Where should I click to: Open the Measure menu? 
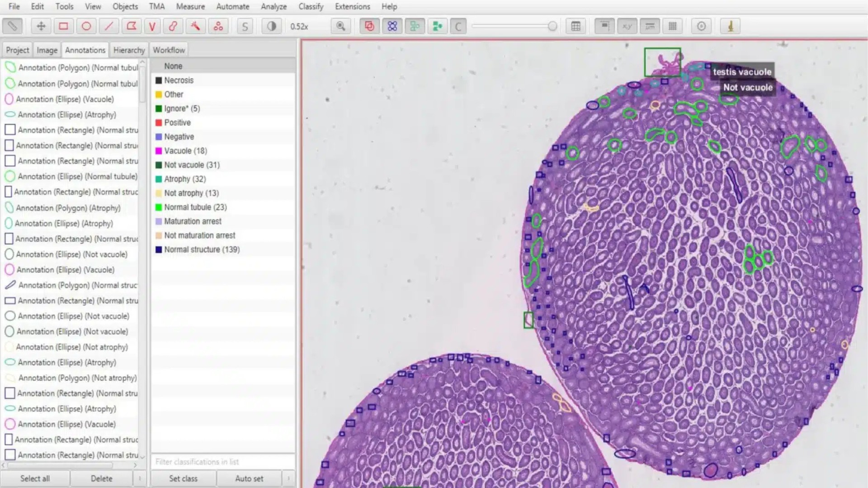[190, 6]
